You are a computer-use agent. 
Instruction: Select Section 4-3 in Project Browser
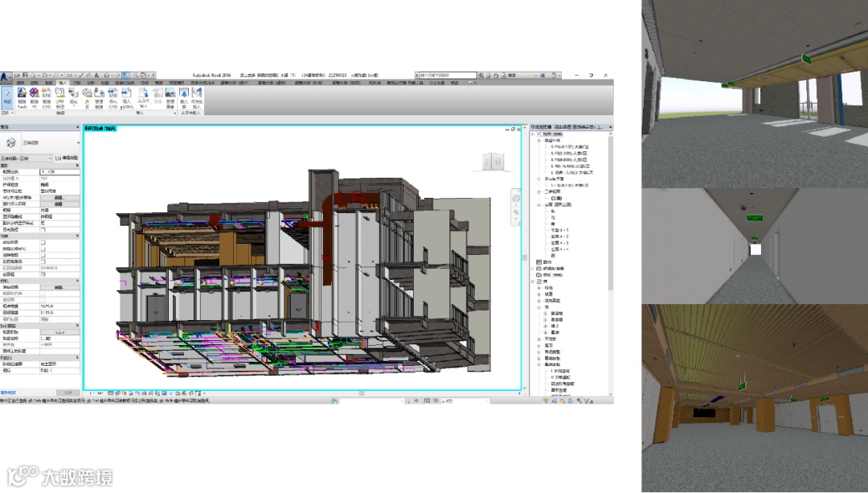click(559, 243)
